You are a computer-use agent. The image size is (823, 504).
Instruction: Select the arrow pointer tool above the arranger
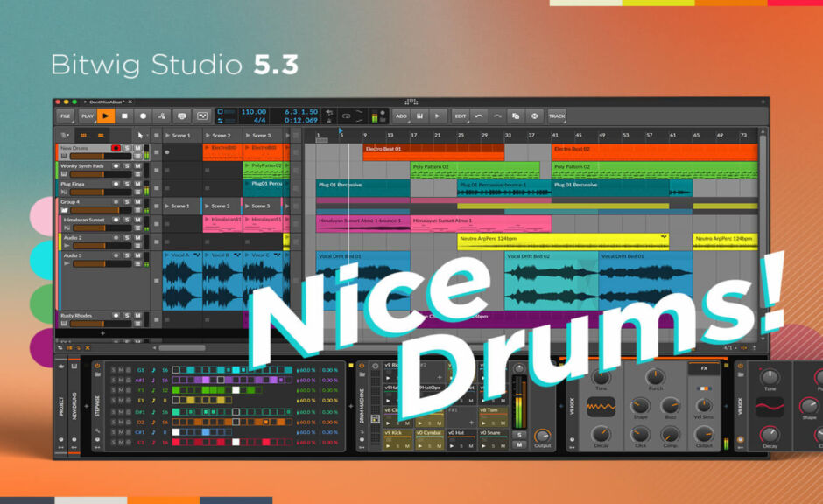point(140,134)
